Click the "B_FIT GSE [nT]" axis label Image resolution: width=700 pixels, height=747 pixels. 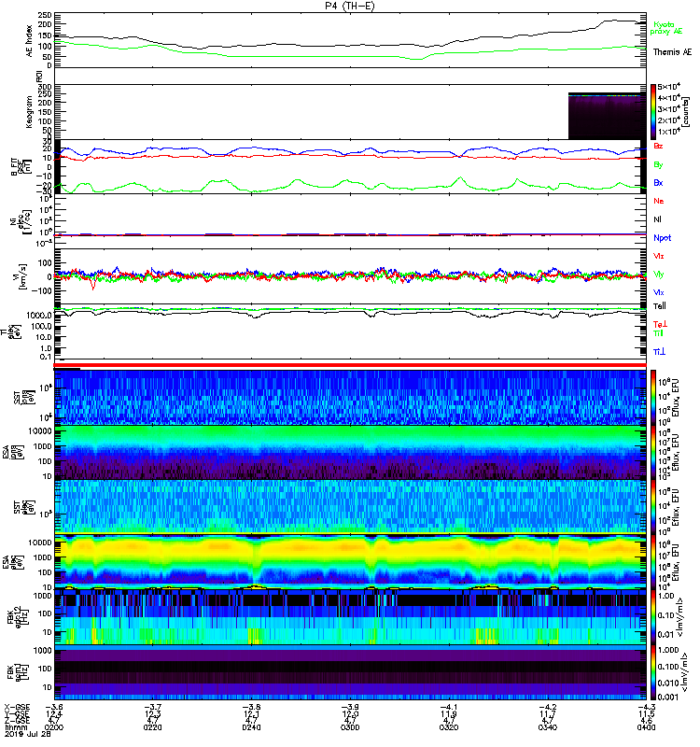click(x=21, y=167)
